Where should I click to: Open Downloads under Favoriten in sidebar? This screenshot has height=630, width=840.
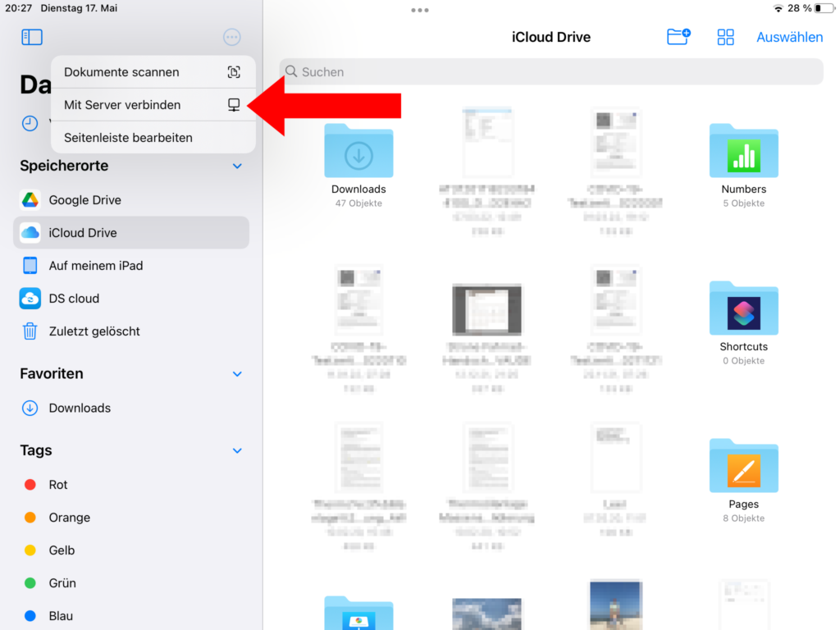point(131,409)
